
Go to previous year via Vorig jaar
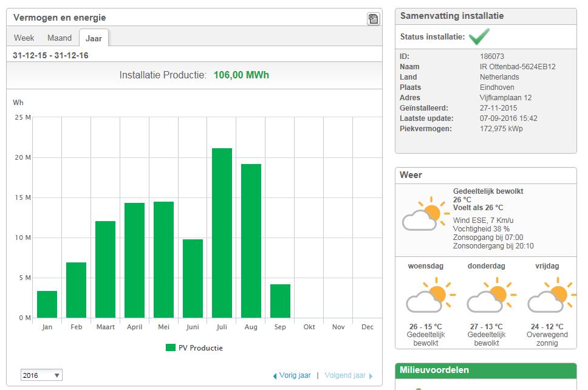295,375
